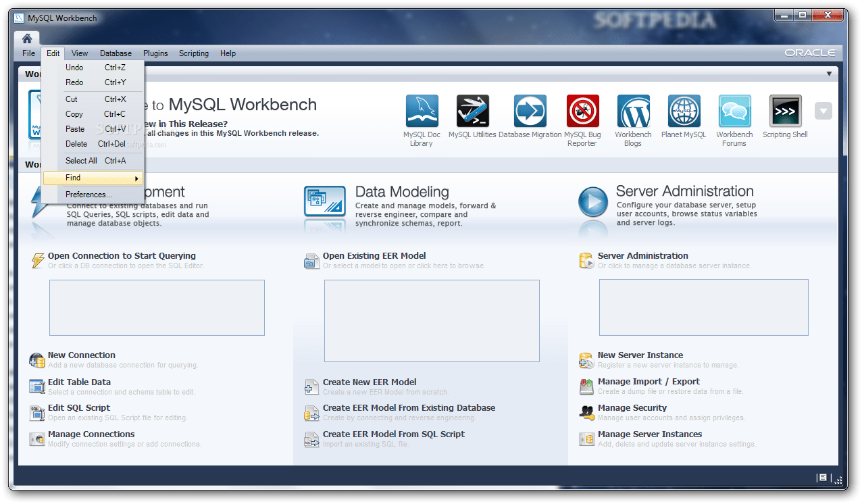
Task: Open the MySQL Doc Library shortcut icon
Action: pos(422,111)
